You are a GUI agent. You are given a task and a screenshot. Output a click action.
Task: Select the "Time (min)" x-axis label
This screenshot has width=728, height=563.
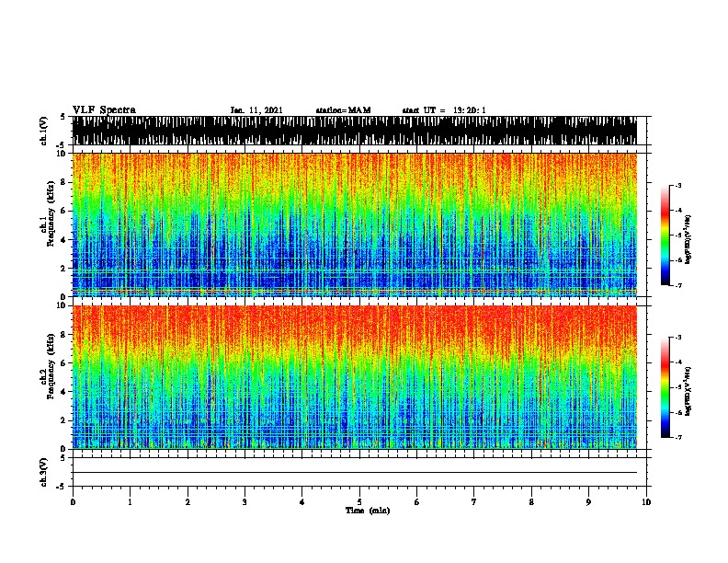click(368, 511)
